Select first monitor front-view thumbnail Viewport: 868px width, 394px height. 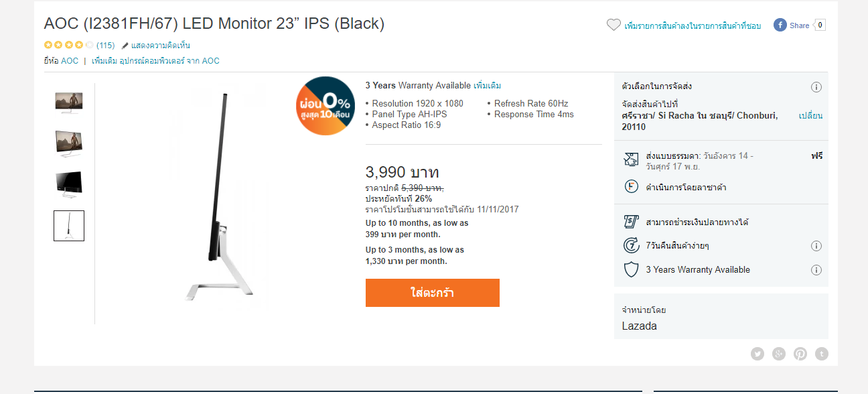(x=69, y=102)
